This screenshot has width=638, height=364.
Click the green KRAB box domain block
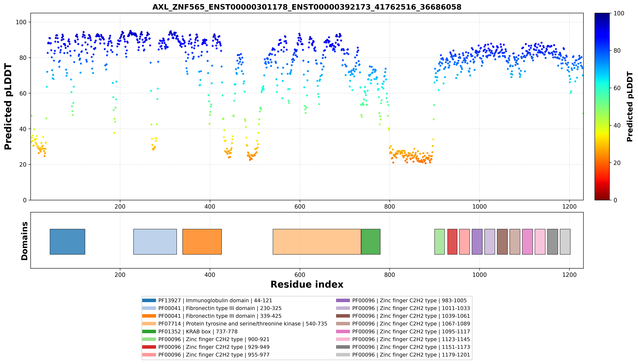371,241
